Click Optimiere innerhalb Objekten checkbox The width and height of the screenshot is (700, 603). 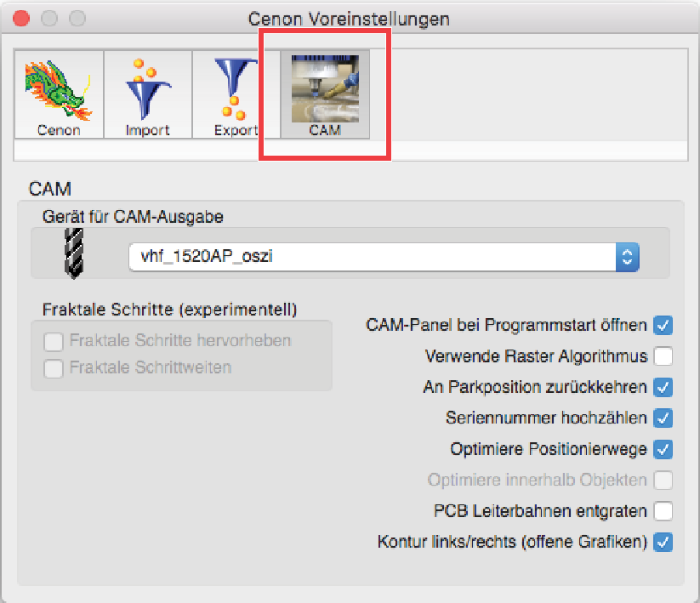(x=663, y=481)
